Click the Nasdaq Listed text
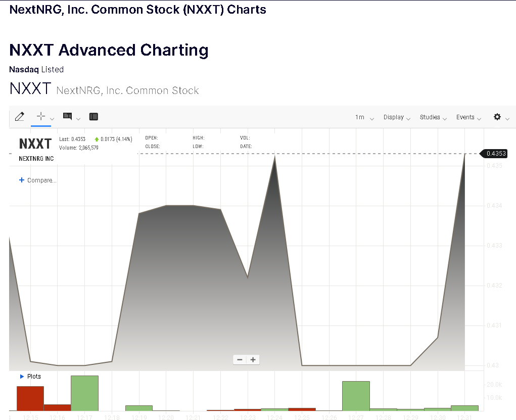The width and height of the screenshot is (516, 420). click(36, 69)
